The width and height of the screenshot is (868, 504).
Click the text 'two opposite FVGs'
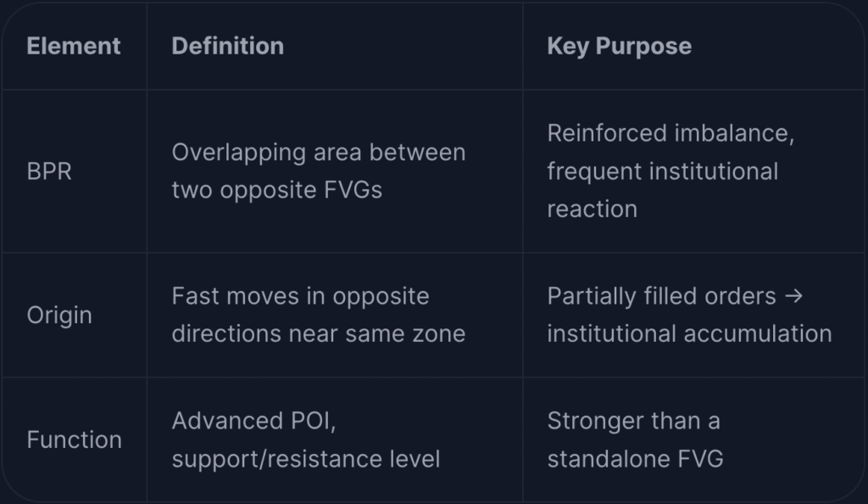click(277, 191)
